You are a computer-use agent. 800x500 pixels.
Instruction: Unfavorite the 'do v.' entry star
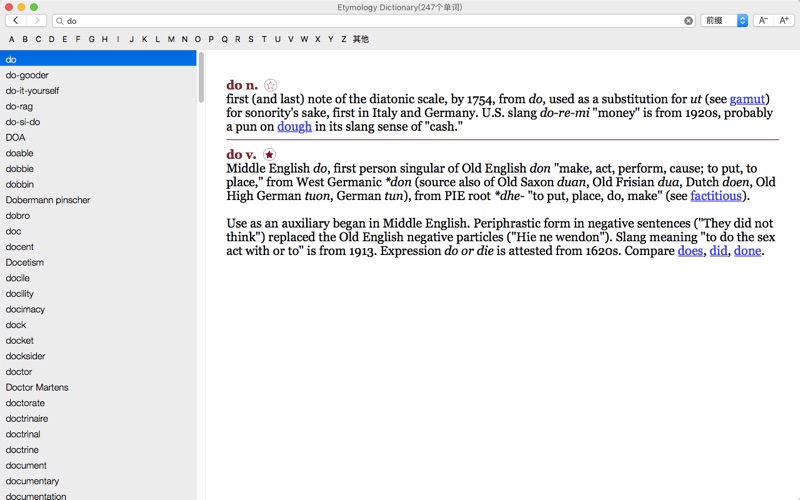coord(269,154)
